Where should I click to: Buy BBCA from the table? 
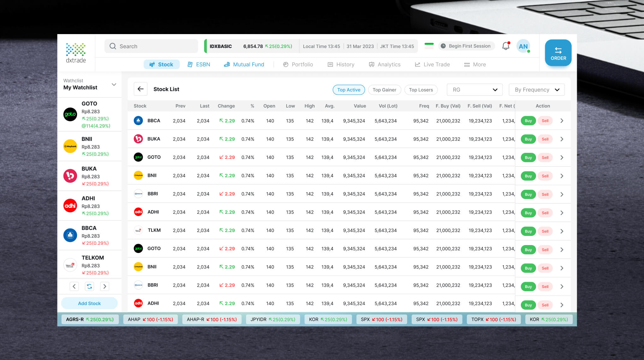(x=528, y=121)
